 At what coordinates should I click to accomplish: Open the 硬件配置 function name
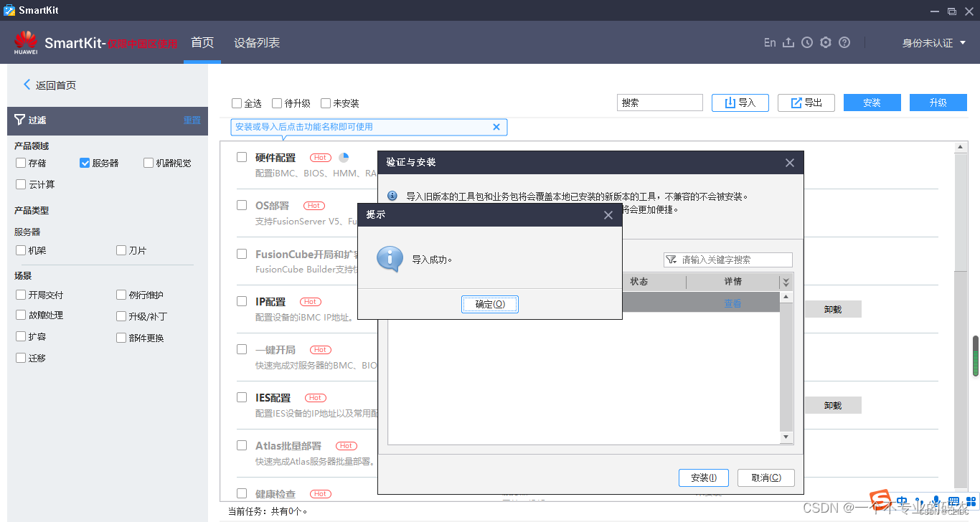(x=275, y=158)
